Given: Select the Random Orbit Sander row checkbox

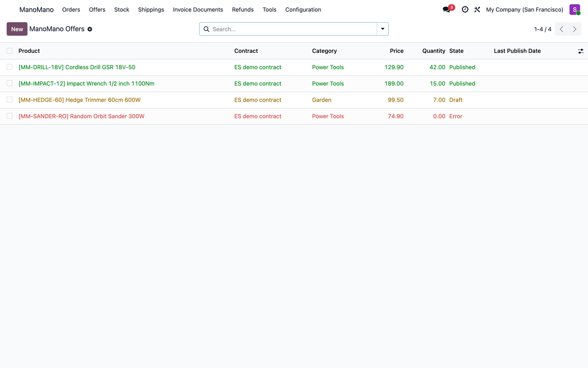Looking at the screenshot, I should (x=9, y=116).
